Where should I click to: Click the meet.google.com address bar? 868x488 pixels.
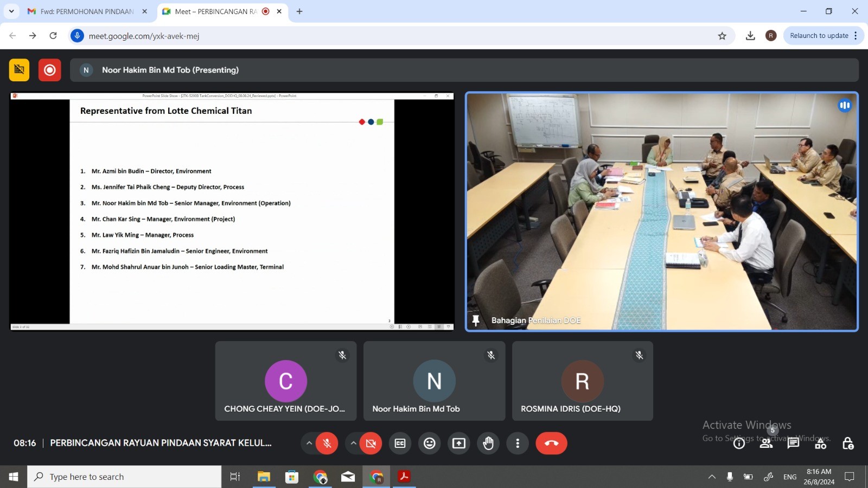401,36
